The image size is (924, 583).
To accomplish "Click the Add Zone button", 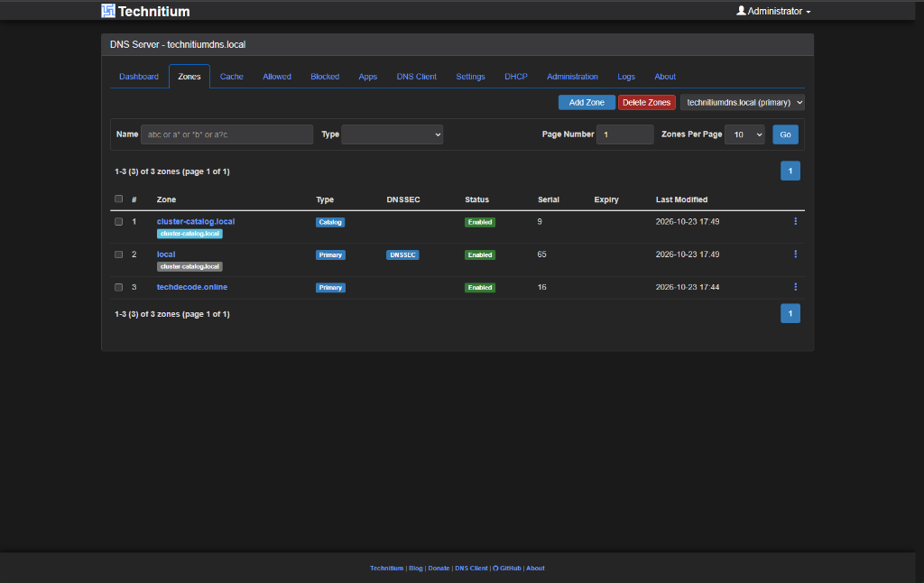I will 587,103.
